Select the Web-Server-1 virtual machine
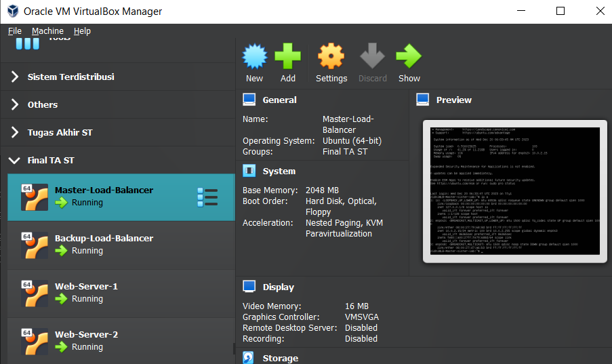Image resolution: width=612 pixels, height=364 pixels. click(86, 293)
